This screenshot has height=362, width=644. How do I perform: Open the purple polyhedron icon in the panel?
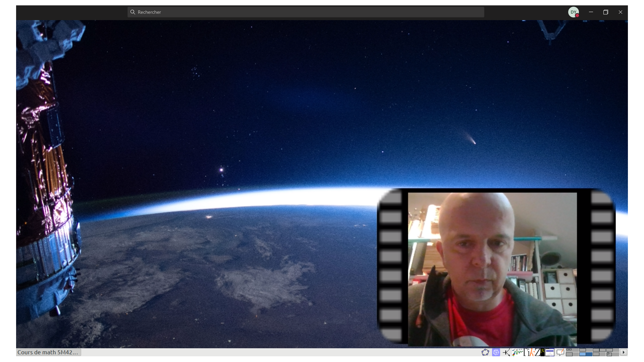pos(496,352)
